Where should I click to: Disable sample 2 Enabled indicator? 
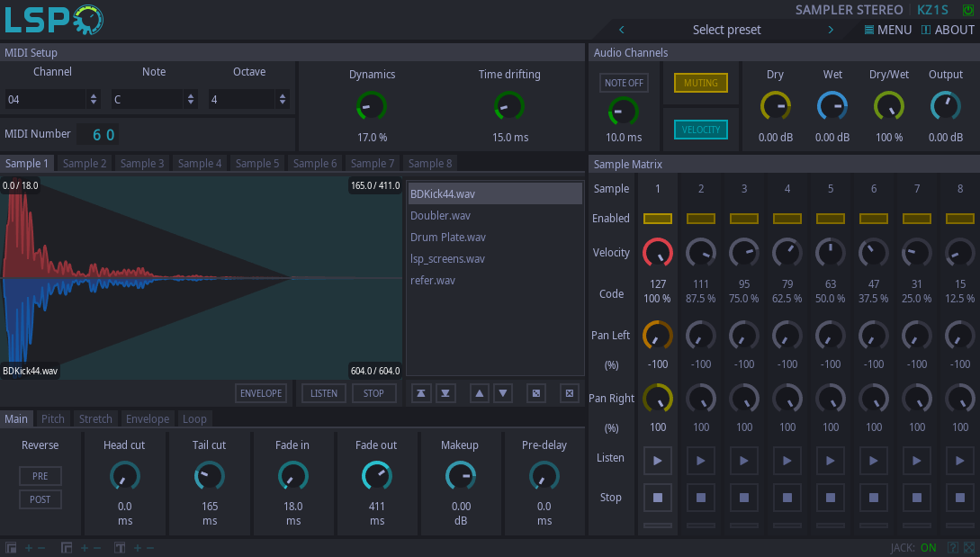pyautogui.click(x=701, y=219)
